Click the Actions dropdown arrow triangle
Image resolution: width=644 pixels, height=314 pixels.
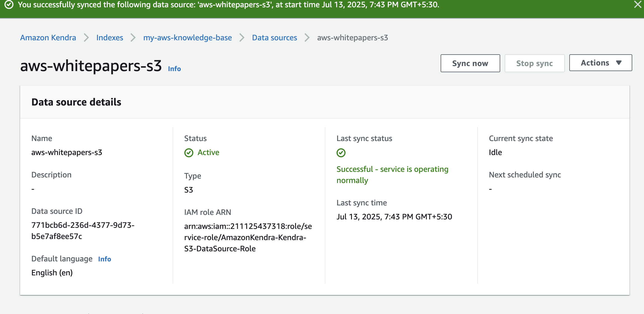(x=619, y=63)
